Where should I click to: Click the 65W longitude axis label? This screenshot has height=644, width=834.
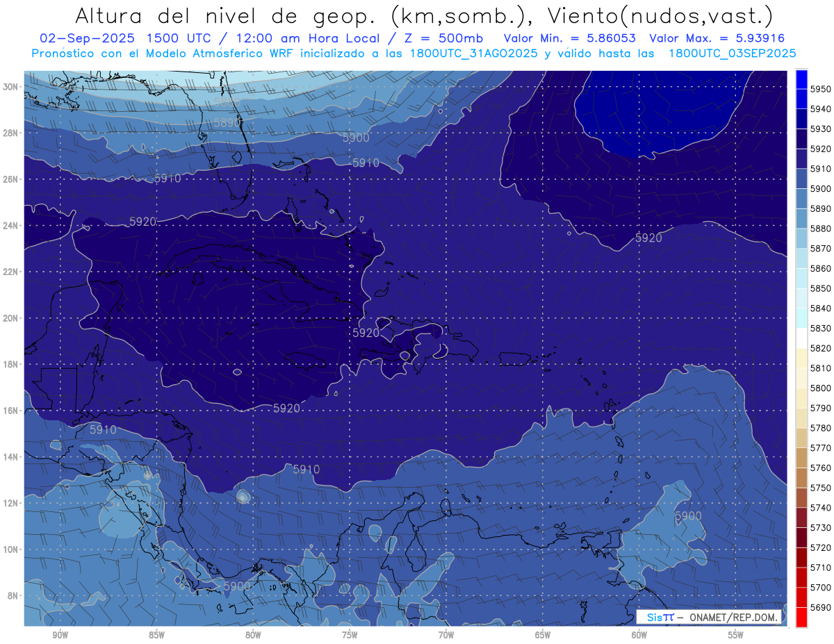point(543,635)
